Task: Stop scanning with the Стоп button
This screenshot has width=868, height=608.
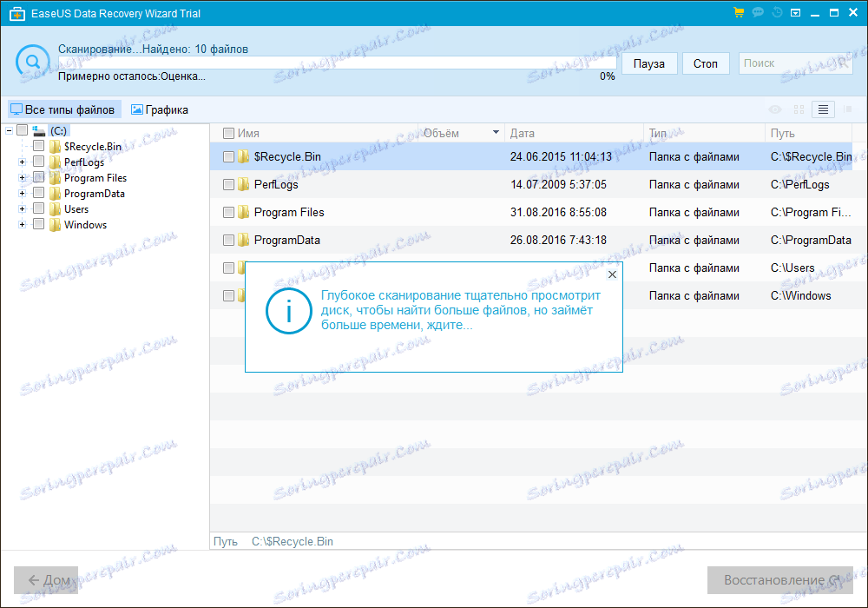Action: point(705,63)
